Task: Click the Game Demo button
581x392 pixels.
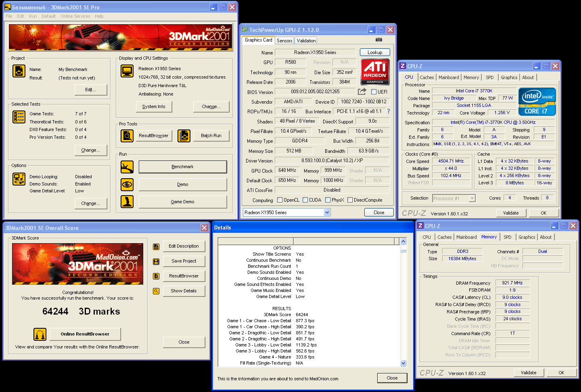Action: (x=183, y=202)
